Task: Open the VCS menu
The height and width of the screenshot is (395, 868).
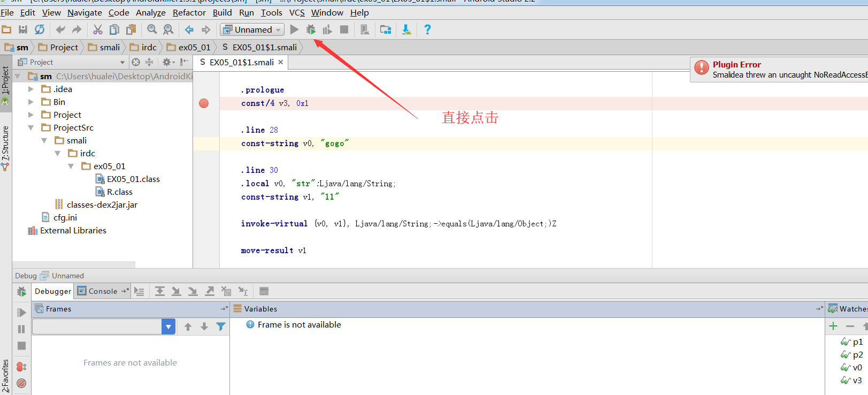Action: click(x=297, y=13)
